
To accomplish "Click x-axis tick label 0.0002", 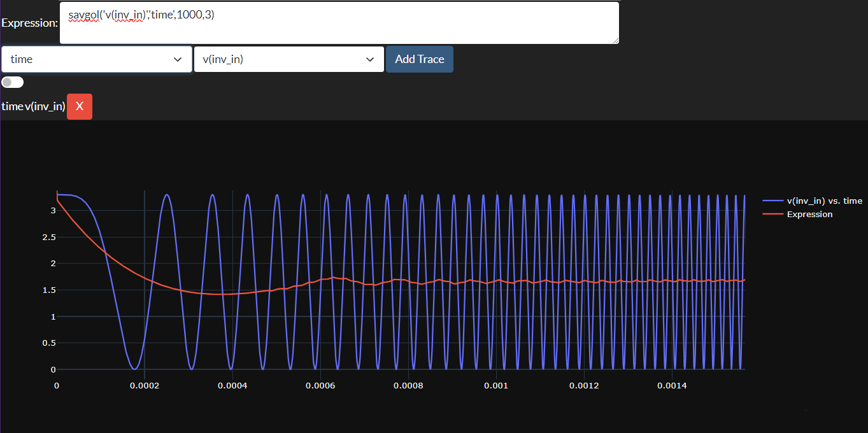I will [145, 386].
